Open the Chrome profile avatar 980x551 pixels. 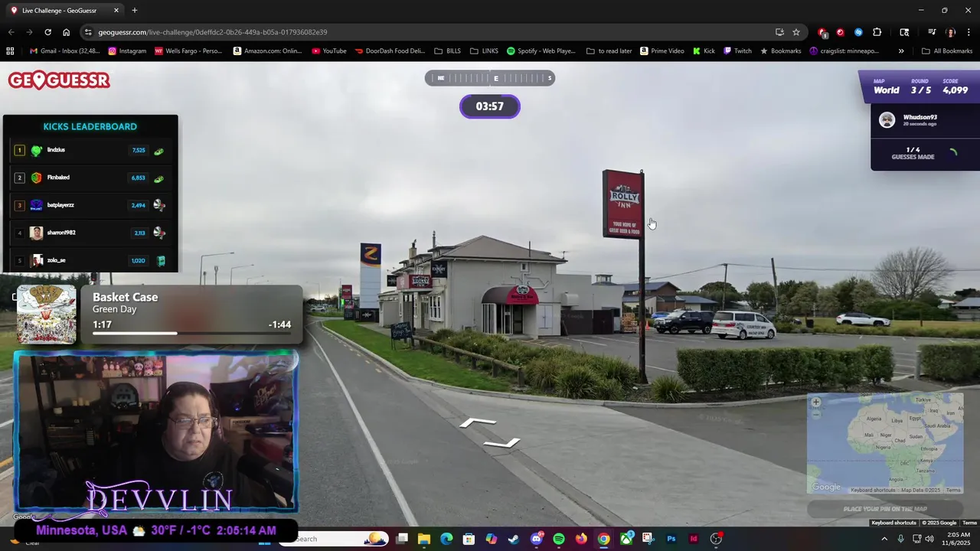pyautogui.click(x=950, y=32)
